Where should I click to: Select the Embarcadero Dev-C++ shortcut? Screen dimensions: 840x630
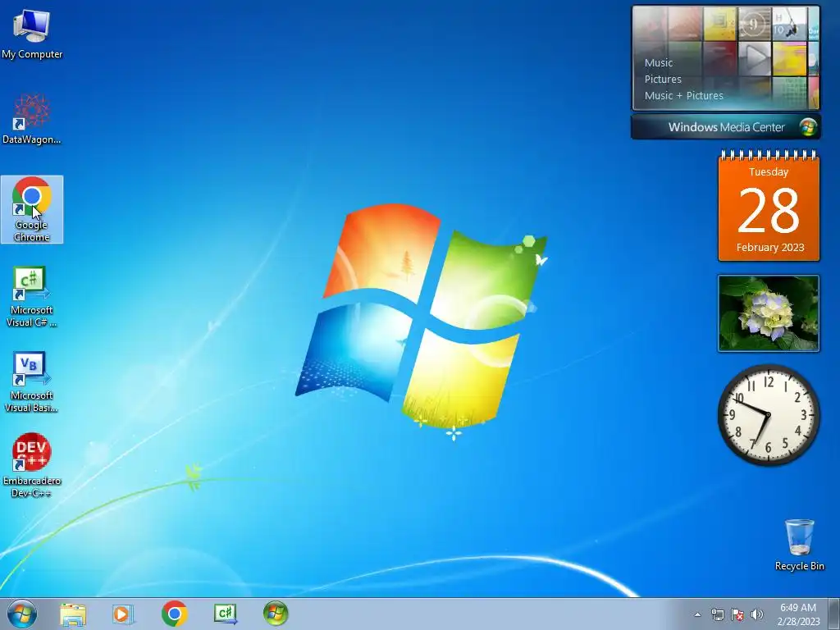pos(32,466)
